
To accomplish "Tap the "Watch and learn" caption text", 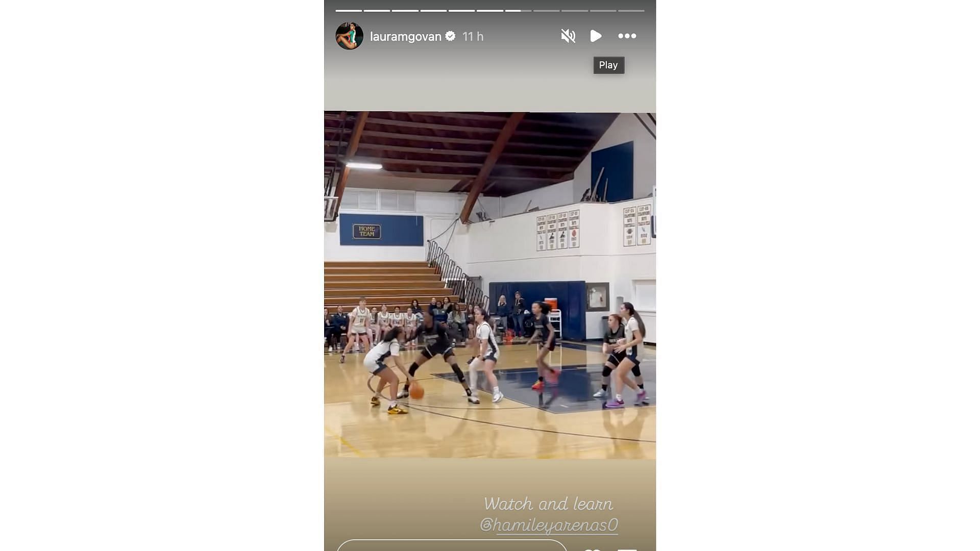I will (548, 504).
